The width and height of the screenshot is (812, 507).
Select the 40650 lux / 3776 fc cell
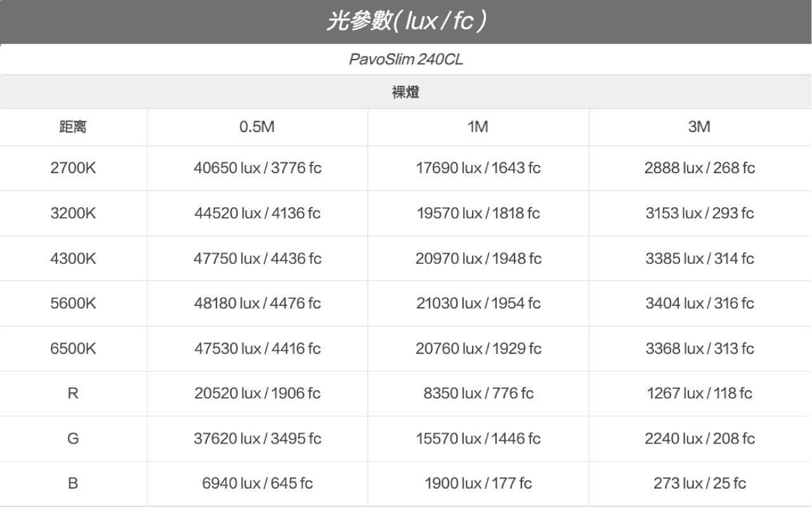(258, 168)
